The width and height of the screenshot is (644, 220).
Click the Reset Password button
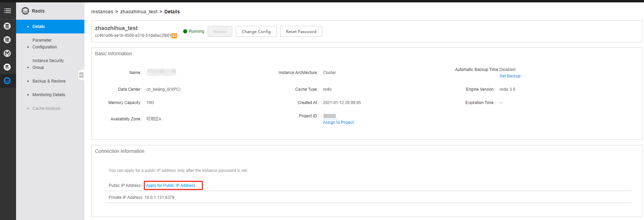(301, 31)
